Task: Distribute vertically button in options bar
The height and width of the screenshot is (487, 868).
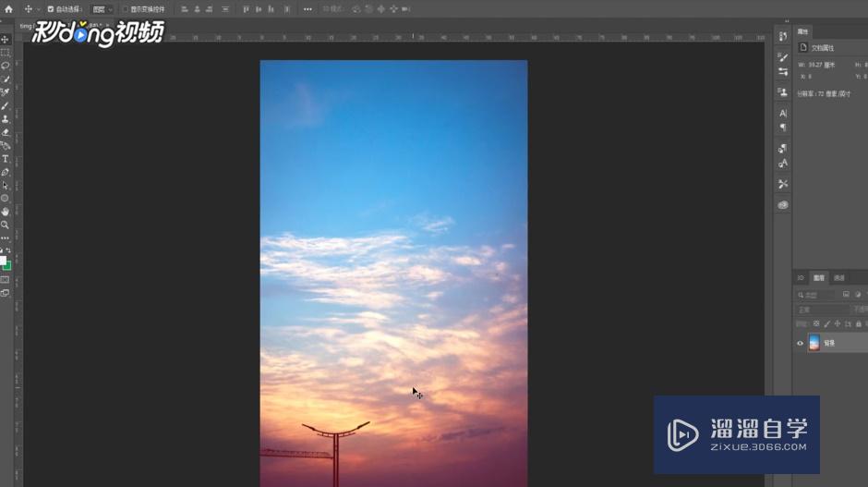Action: pos(225,9)
